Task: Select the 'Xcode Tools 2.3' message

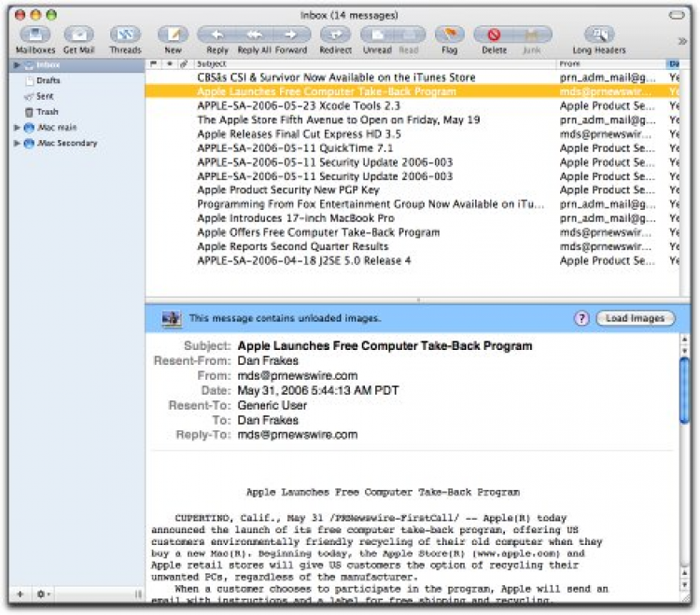Action: click(x=412, y=105)
